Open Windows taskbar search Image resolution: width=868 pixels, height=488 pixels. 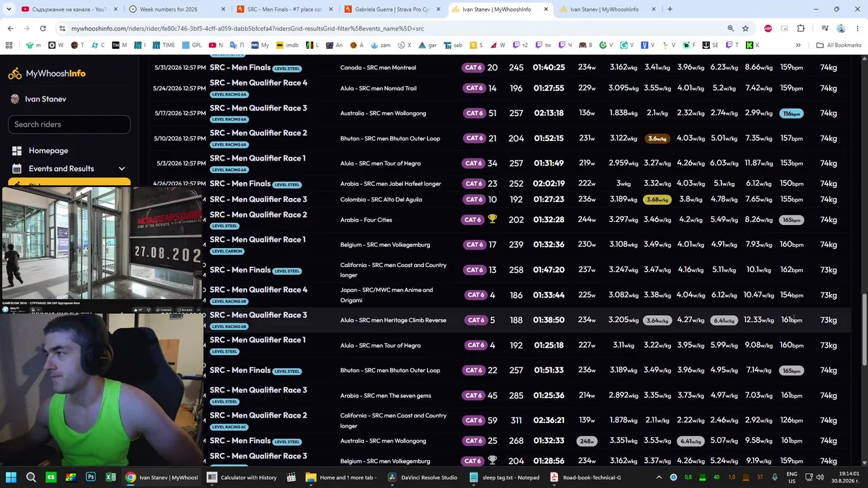pyautogui.click(x=31, y=477)
